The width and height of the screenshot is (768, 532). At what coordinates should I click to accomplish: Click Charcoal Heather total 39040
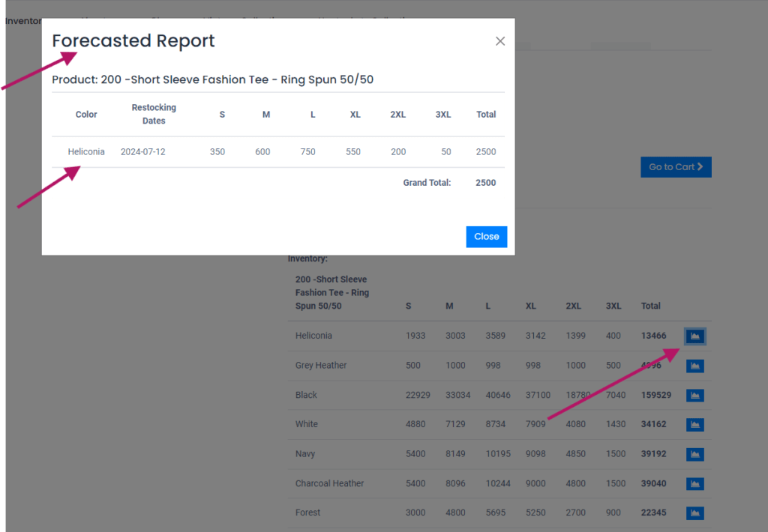[x=653, y=483]
